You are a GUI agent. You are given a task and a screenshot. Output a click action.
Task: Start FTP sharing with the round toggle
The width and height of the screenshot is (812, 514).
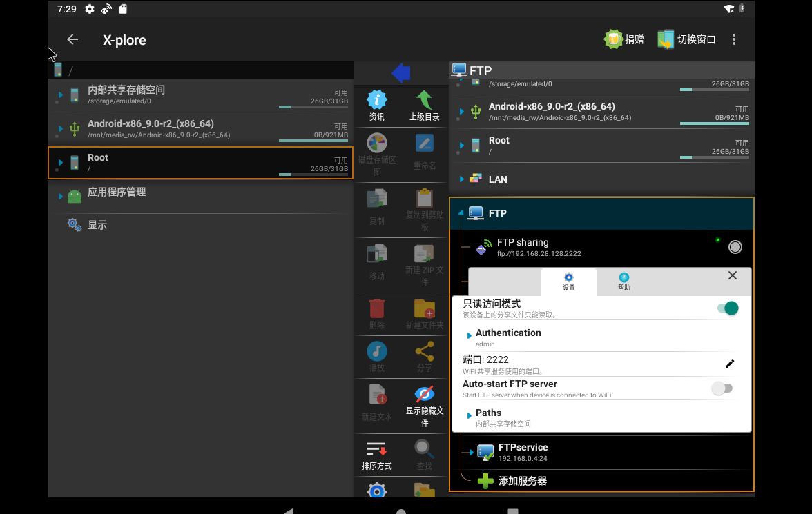coord(735,246)
